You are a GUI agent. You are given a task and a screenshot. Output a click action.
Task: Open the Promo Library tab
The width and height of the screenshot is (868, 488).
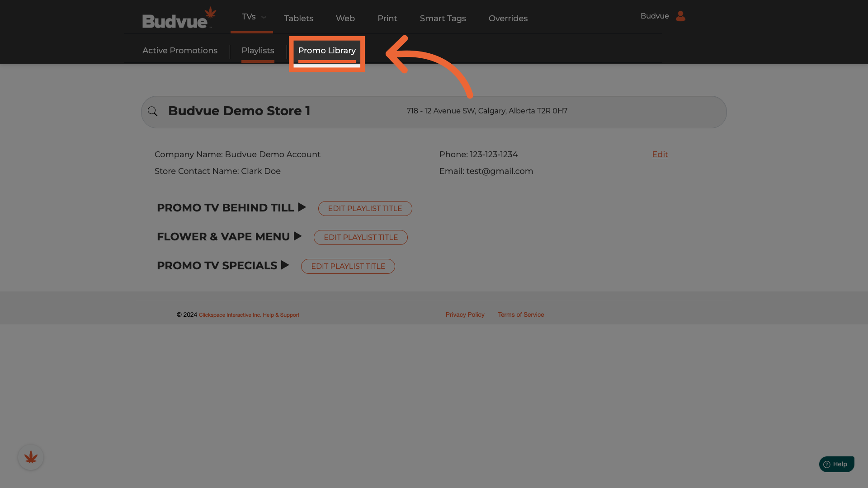[x=327, y=51]
